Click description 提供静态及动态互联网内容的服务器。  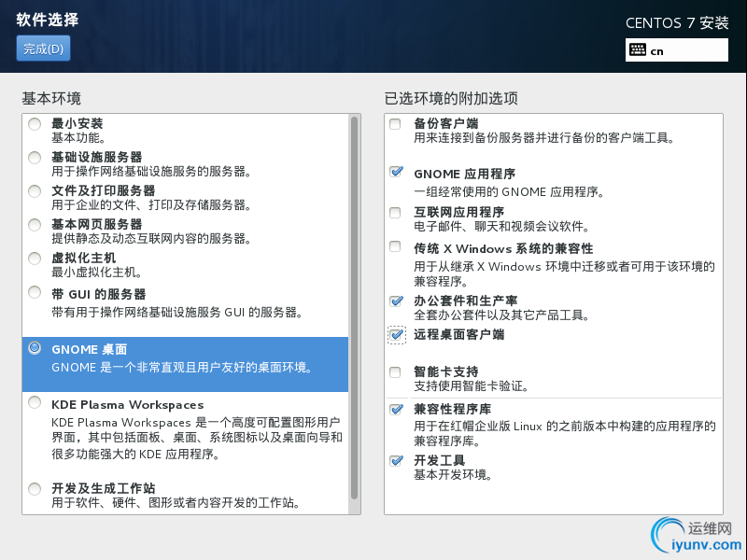tap(151, 239)
